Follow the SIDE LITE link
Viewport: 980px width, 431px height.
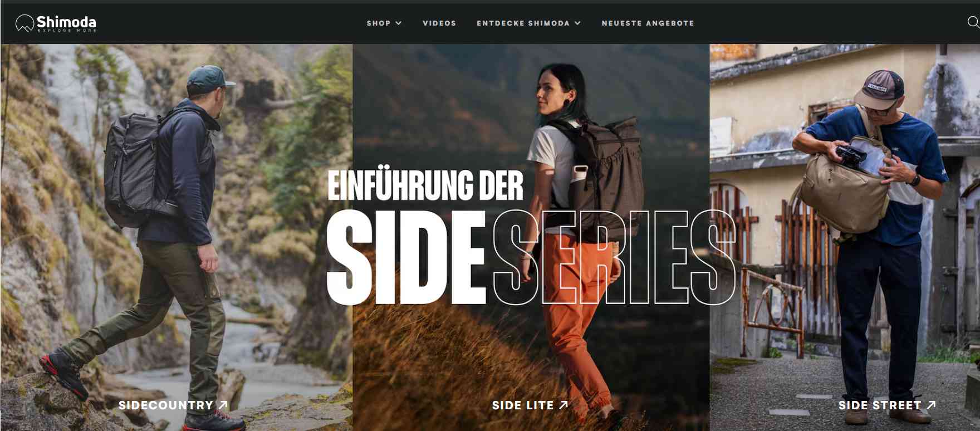pos(530,405)
